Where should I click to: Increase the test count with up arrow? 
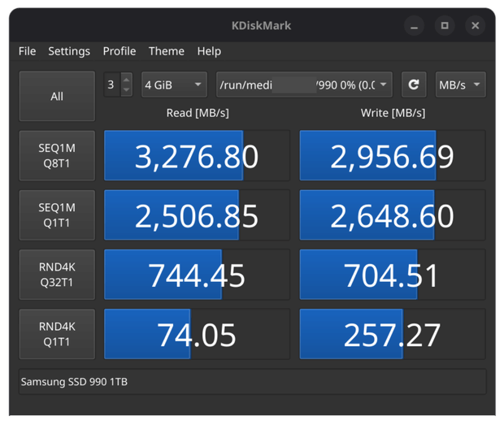(x=127, y=79)
